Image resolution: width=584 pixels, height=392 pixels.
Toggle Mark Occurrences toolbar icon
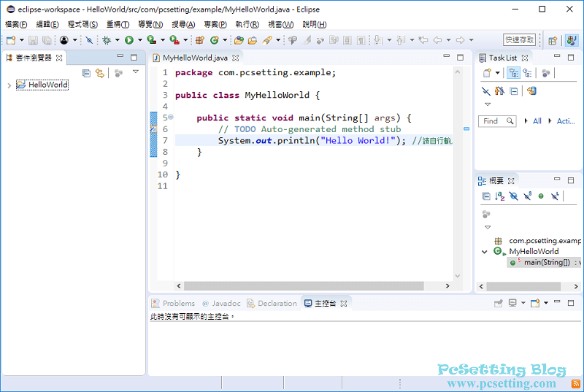(x=307, y=40)
